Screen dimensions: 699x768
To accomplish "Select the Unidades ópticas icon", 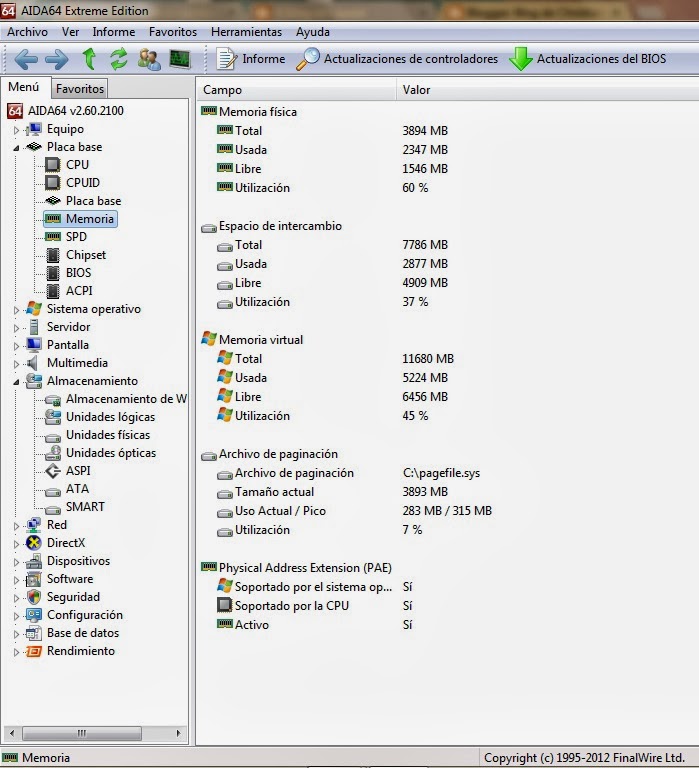I will tap(53, 453).
